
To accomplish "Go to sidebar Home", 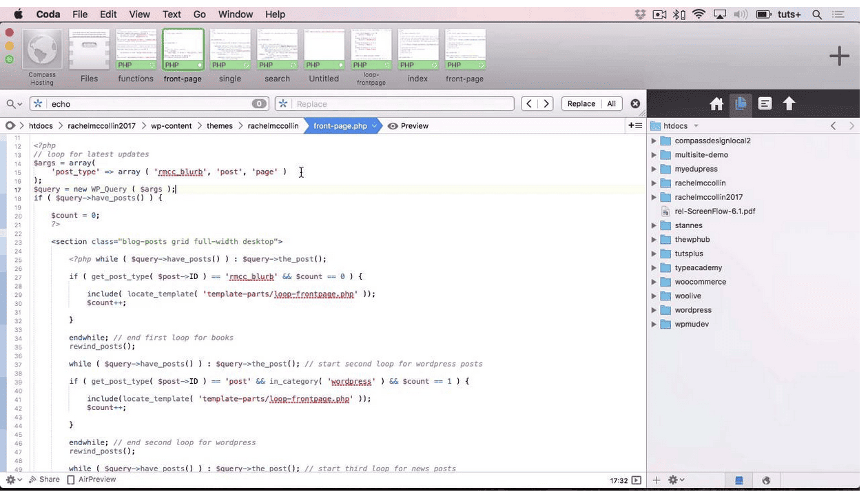I will (x=716, y=104).
